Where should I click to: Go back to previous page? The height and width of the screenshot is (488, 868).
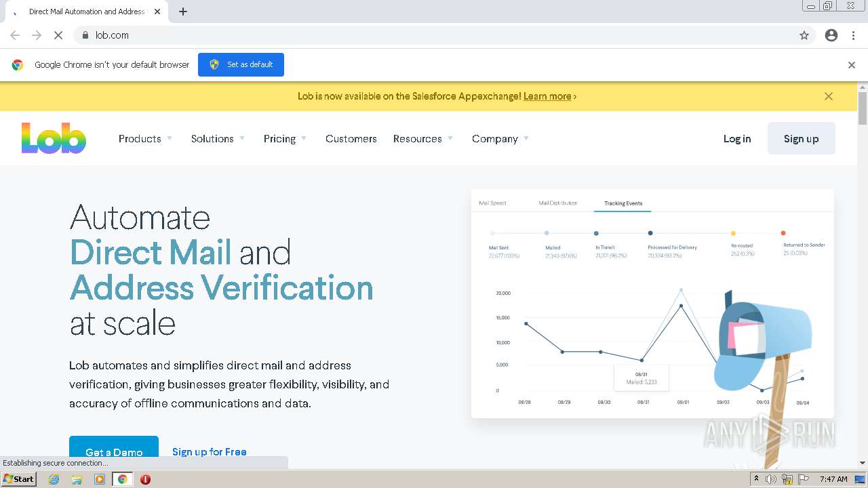[15, 35]
